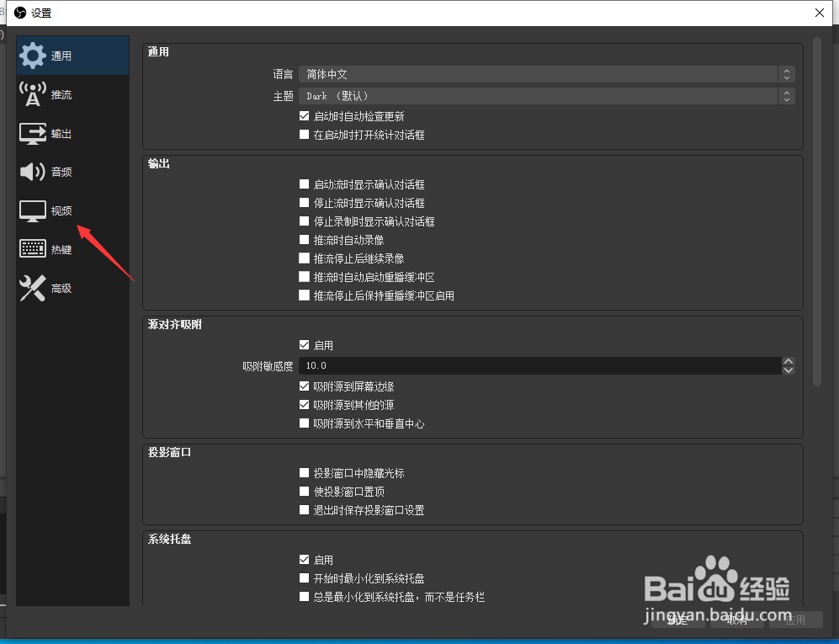Click the 确定 confirm button
Image resolution: width=839 pixels, height=644 pixels.
coord(678,620)
